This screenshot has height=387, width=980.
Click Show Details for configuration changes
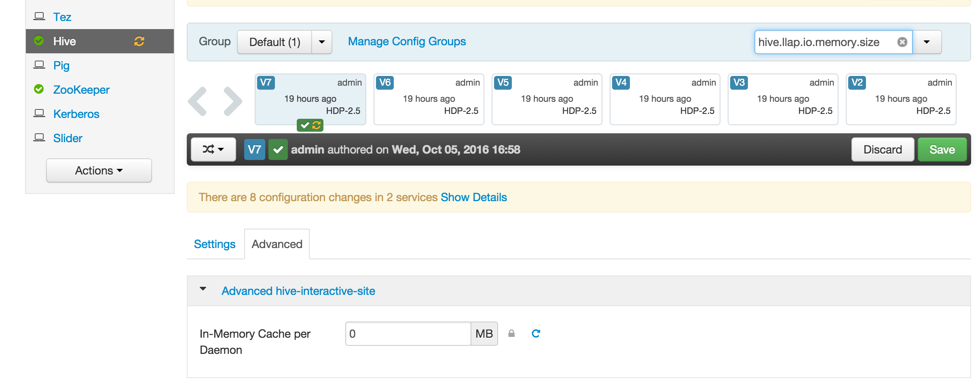tap(473, 197)
